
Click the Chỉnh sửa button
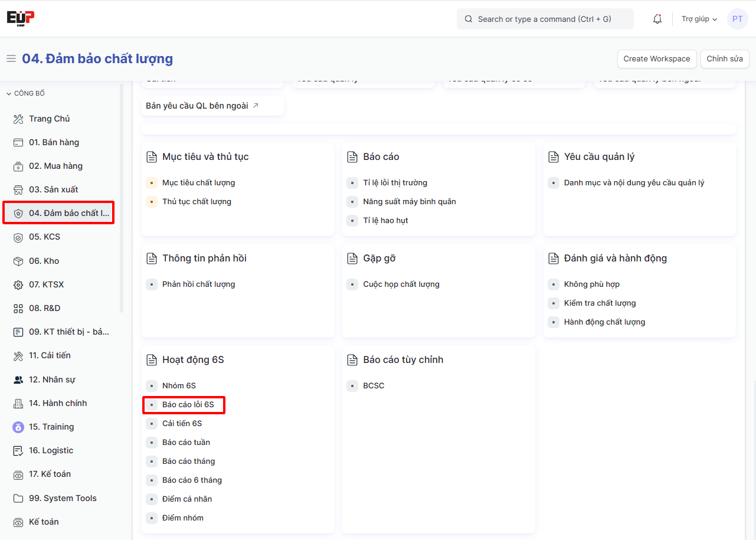click(x=724, y=59)
